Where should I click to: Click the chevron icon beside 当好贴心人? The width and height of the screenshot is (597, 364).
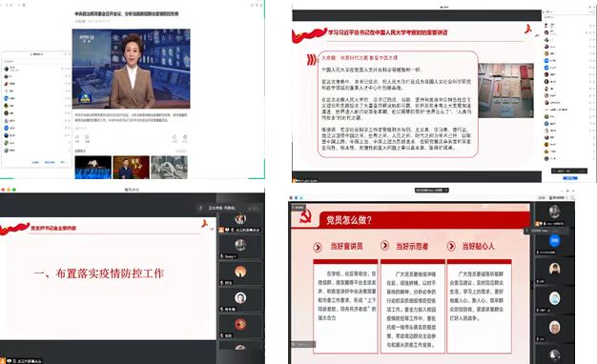pos(451,246)
